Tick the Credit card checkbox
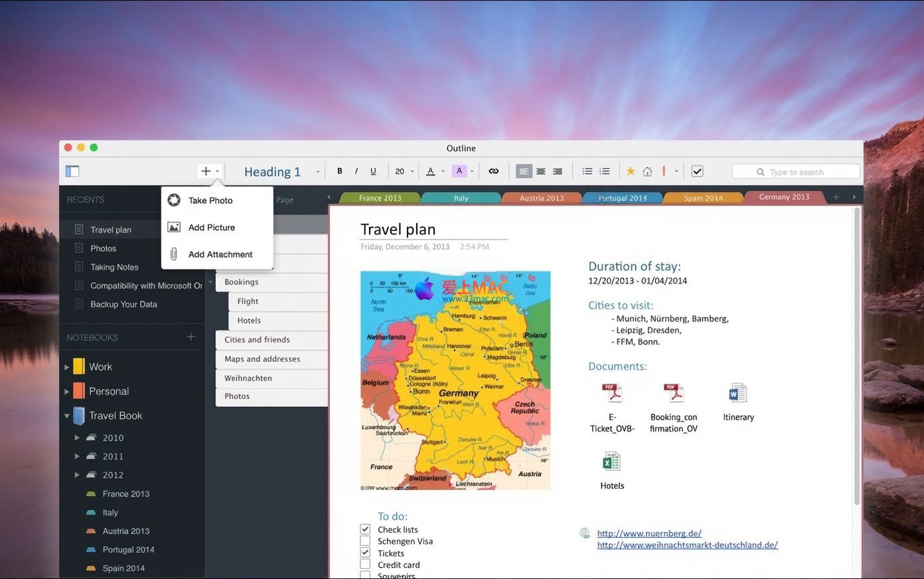 [x=365, y=564]
